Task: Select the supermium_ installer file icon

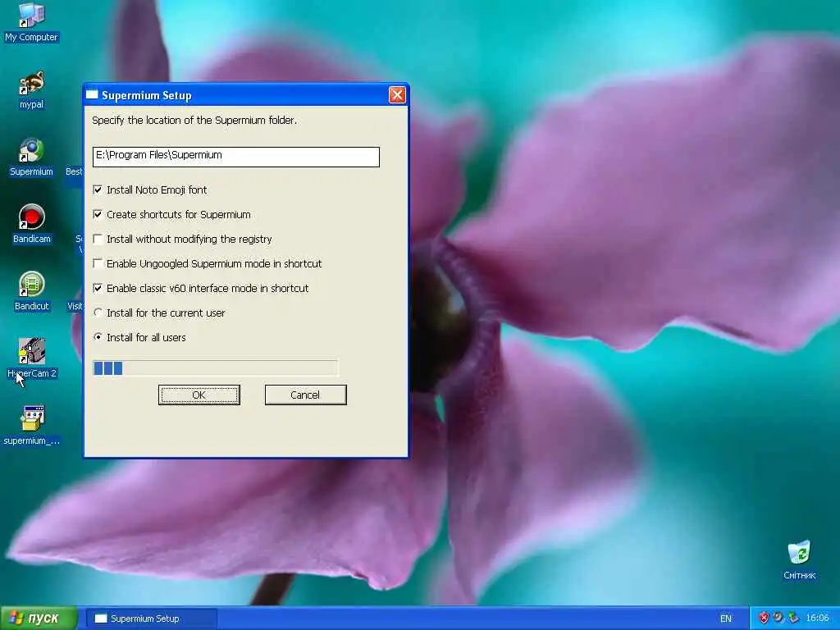Action: pos(32,426)
